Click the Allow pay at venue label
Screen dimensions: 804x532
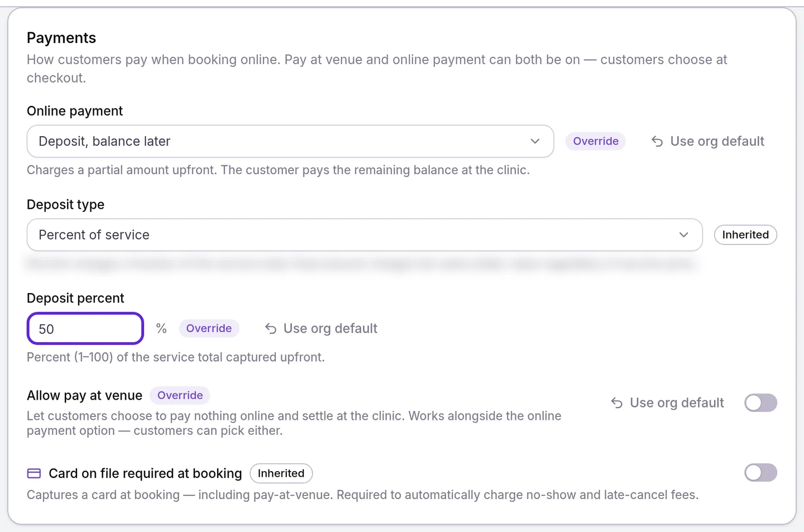[x=84, y=395]
